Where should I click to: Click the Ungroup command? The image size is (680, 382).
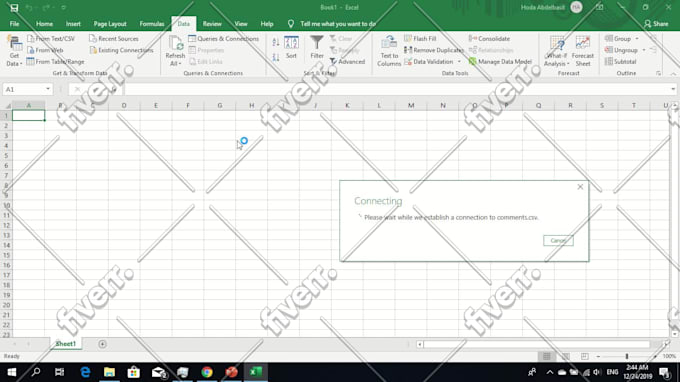(x=621, y=50)
